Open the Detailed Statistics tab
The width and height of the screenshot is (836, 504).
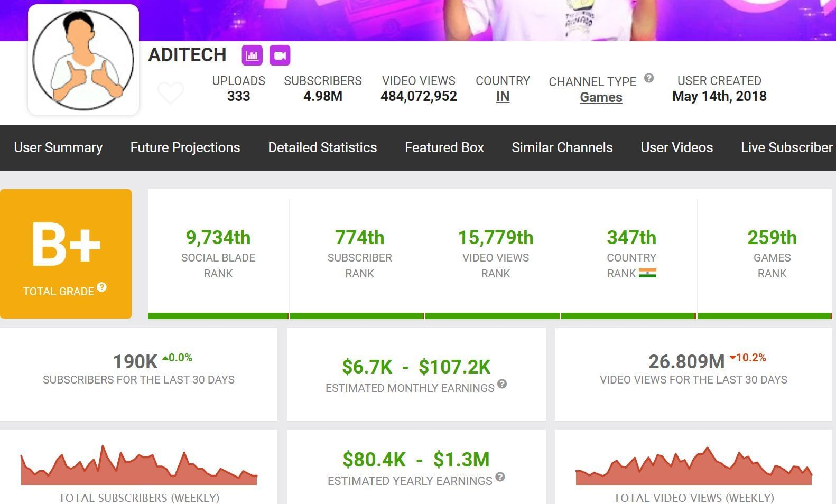322,147
